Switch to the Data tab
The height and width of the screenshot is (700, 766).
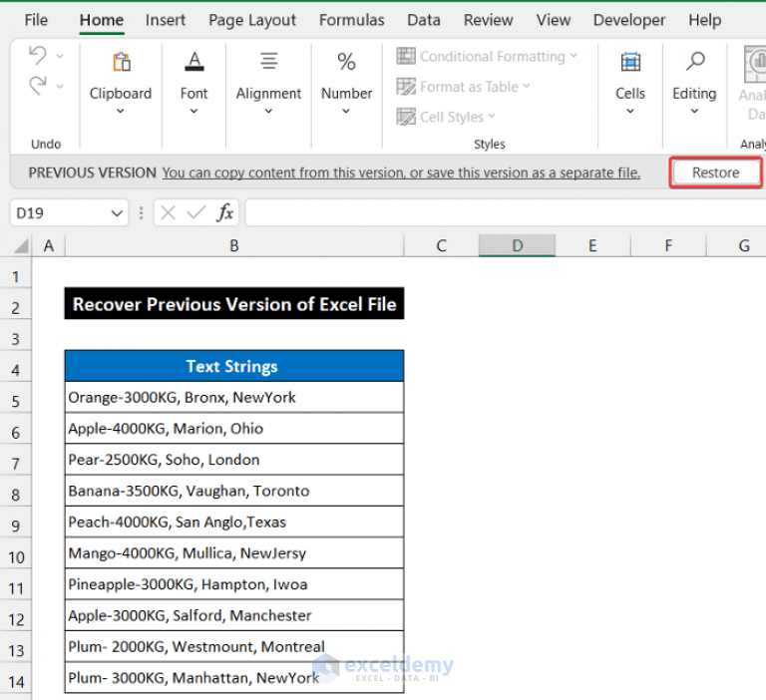424,20
